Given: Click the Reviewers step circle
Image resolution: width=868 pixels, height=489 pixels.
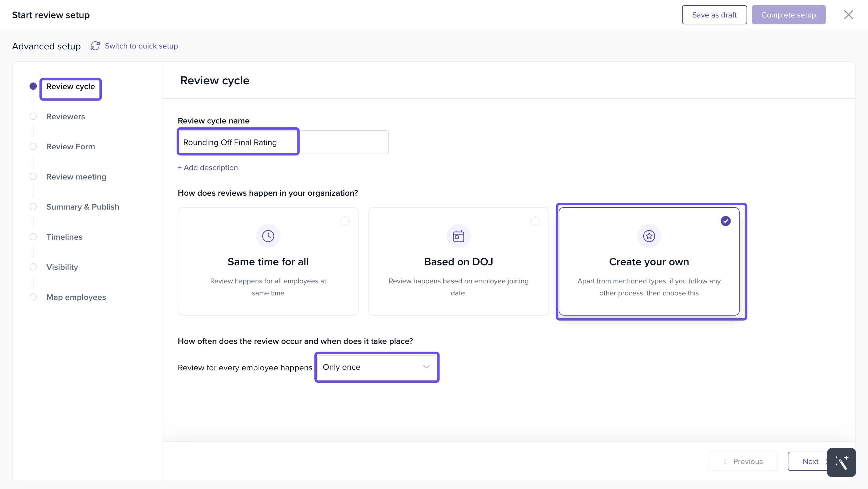Looking at the screenshot, I should pyautogui.click(x=33, y=117).
